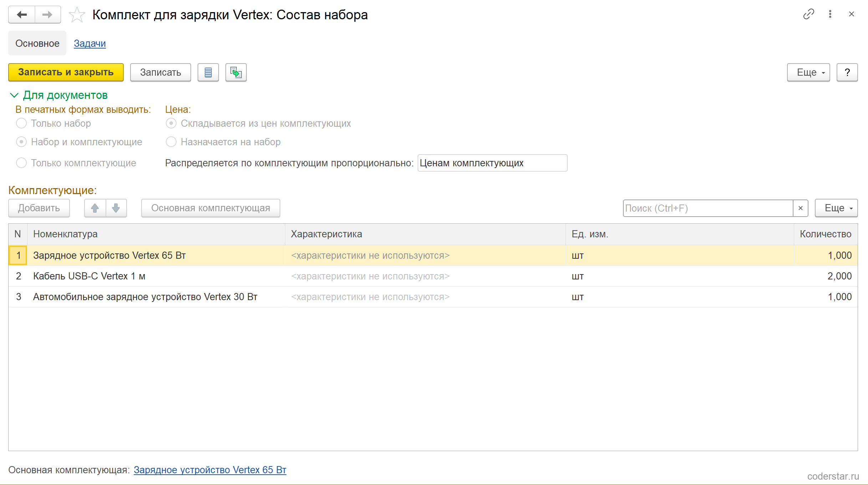The height and width of the screenshot is (485, 868).
Task: Click the green document-copy toolbar icon
Action: (236, 72)
